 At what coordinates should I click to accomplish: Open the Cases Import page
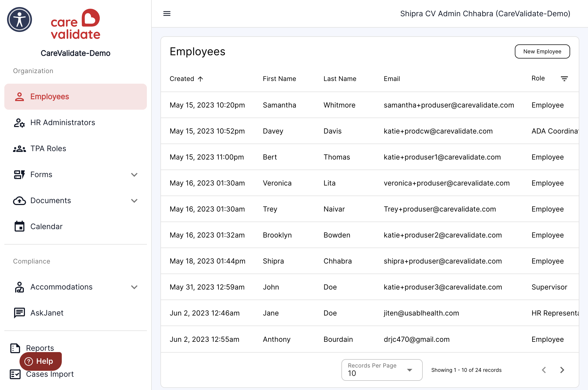click(x=50, y=374)
